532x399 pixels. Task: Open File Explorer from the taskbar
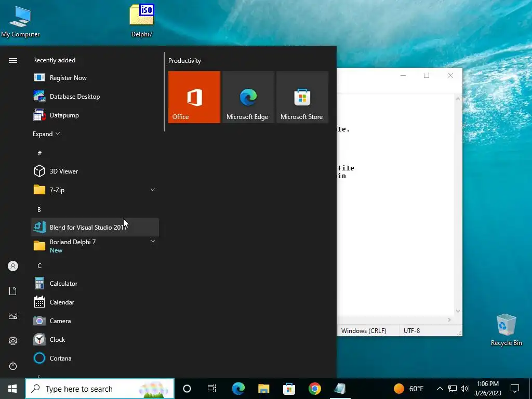point(263,389)
